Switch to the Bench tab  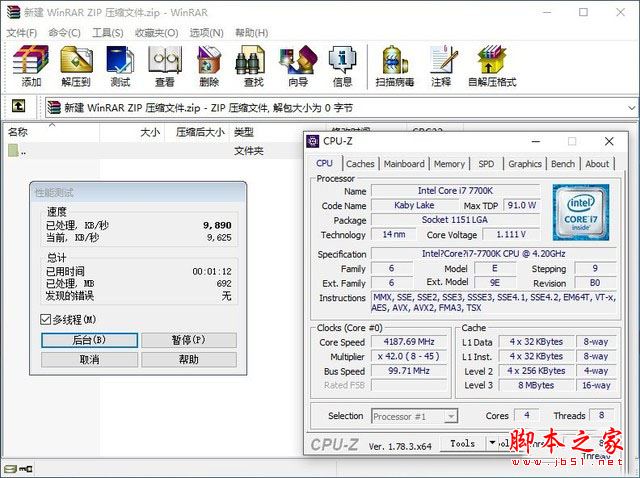click(x=563, y=164)
